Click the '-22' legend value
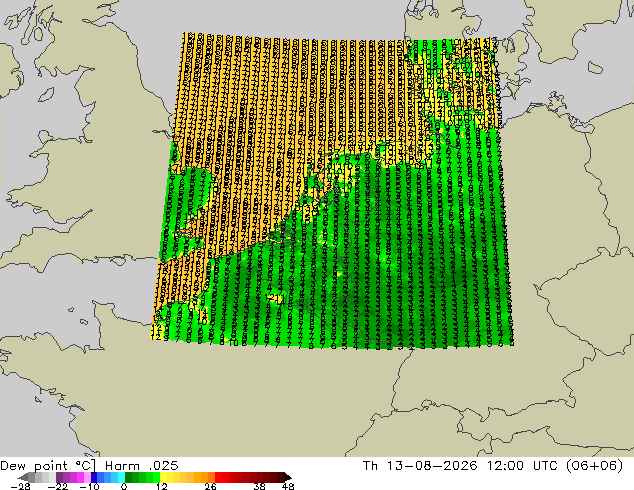The image size is (634, 490). [x=57, y=486]
